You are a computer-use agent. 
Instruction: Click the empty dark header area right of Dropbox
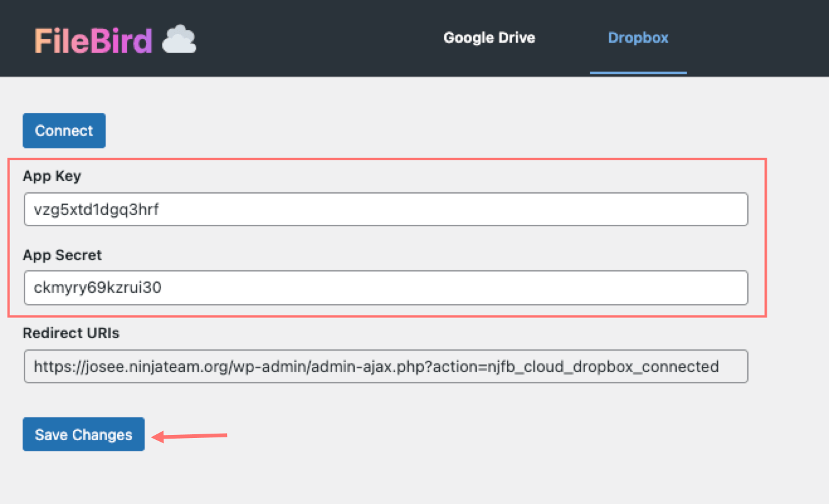(x=755, y=38)
